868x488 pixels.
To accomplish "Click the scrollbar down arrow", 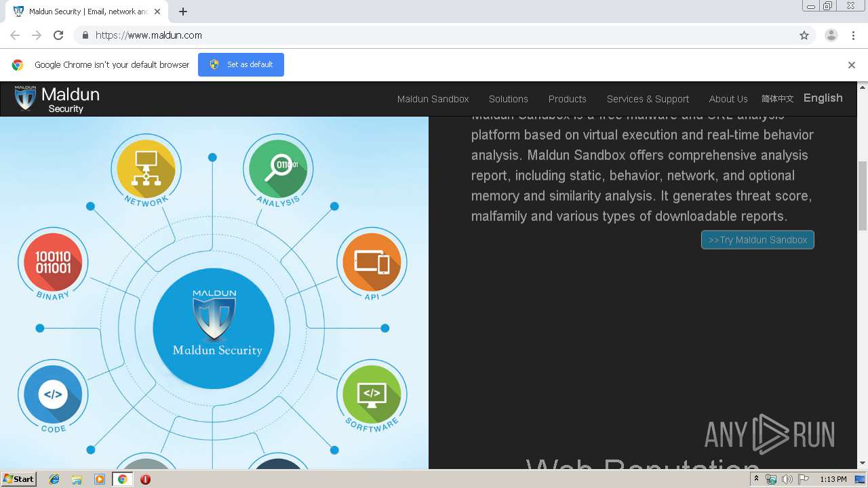I will 863,464.
